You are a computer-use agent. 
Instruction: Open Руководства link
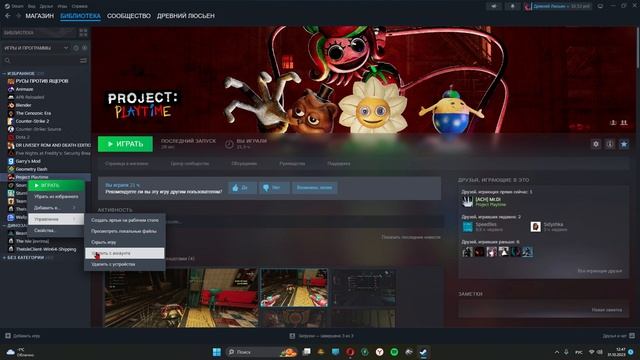click(x=292, y=164)
